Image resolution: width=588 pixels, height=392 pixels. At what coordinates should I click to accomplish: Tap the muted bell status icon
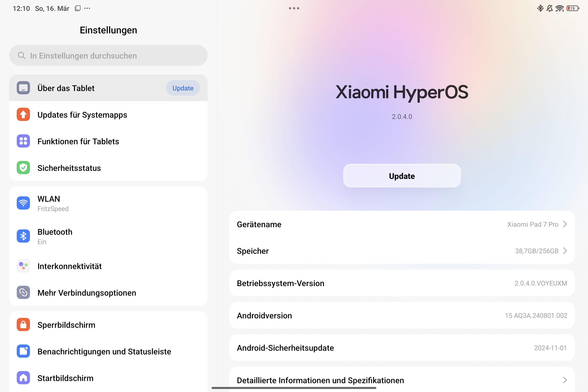(x=549, y=8)
